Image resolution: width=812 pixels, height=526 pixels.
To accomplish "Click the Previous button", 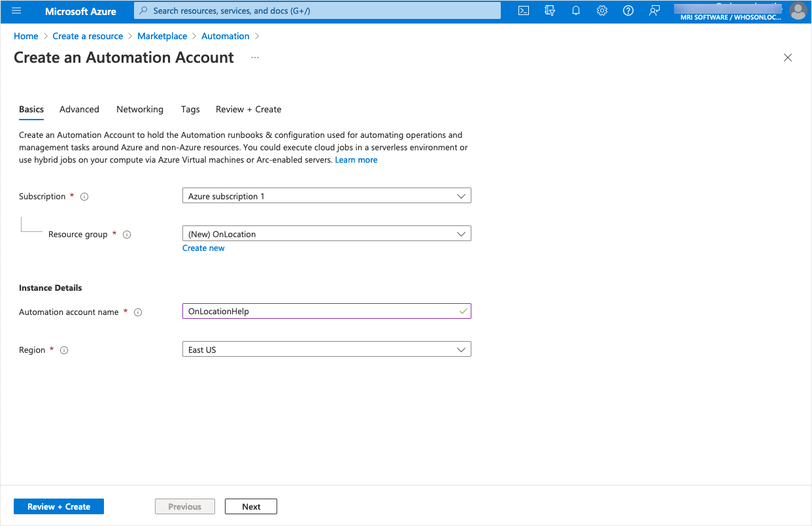I will point(185,506).
